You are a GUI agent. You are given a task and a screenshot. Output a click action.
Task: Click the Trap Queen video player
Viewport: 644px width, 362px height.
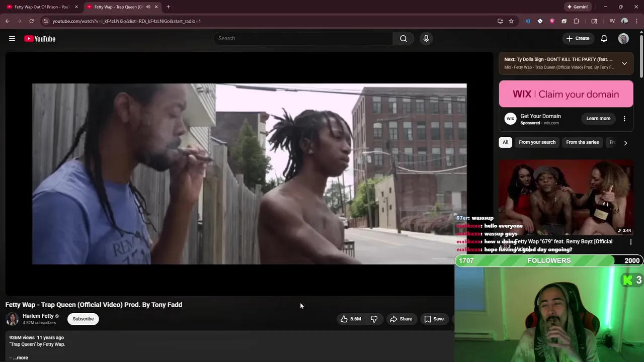[249, 174]
